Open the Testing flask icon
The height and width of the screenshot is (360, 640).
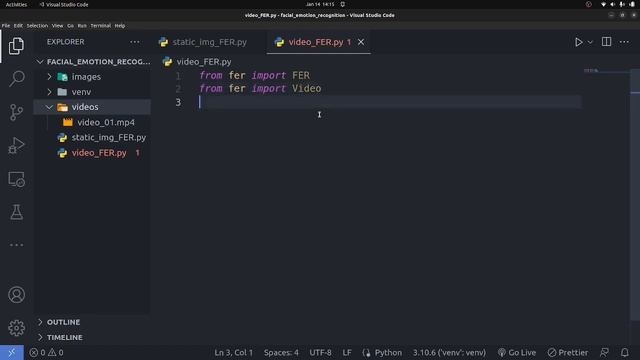[16, 212]
